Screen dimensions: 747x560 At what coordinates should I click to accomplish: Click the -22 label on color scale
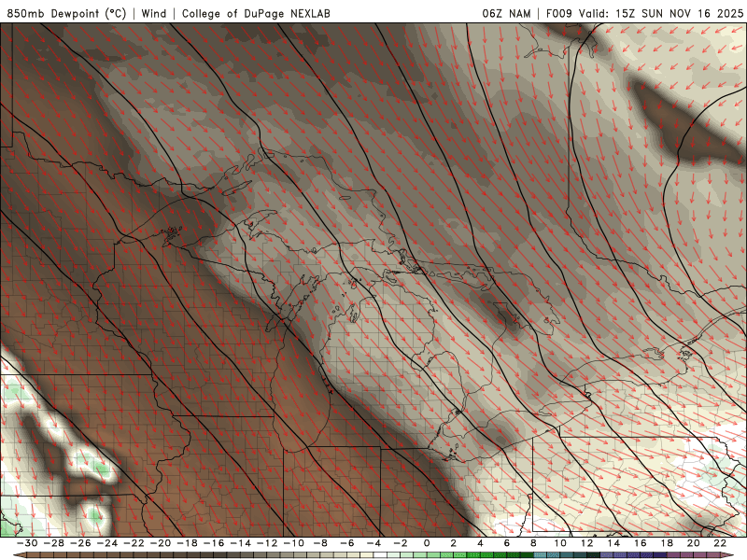point(134,543)
